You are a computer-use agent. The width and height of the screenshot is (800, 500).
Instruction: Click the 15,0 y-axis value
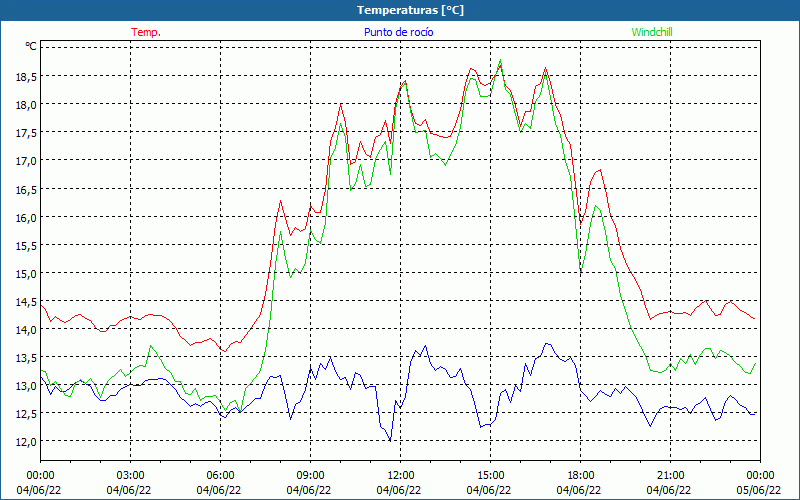pyautogui.click(x=28, y=273)
